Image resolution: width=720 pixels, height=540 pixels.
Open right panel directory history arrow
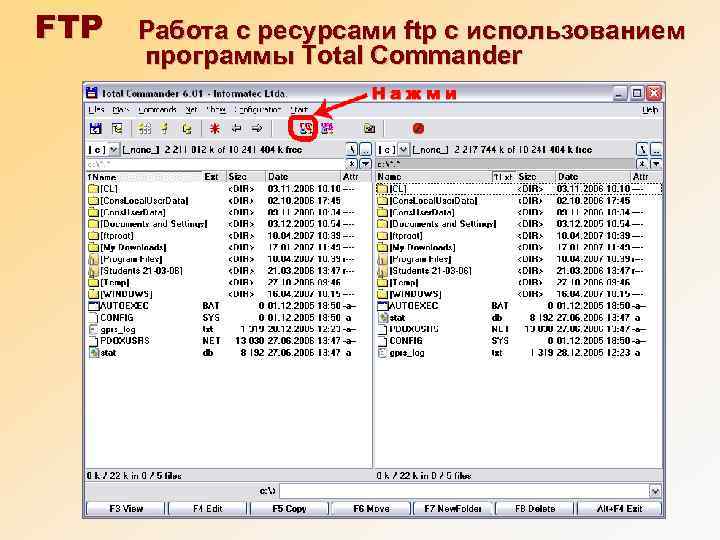pos(656,163)
